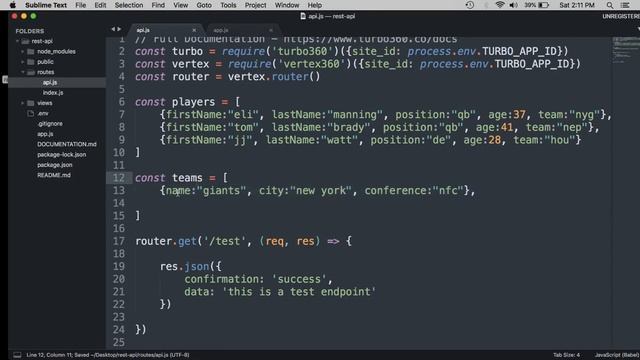Image resolution: width=640 pixels, height=360 pixels.
Task: Collapse the rest-api root folder
Action: point(18,41)
